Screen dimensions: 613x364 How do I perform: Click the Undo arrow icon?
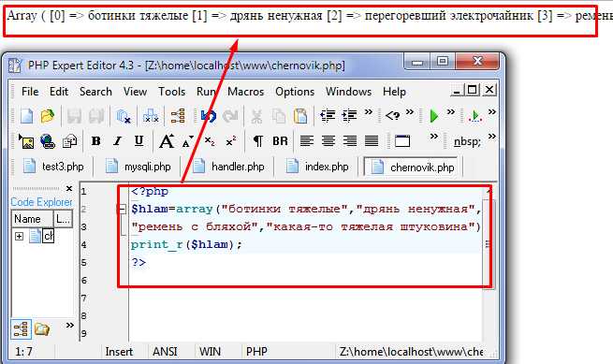(209, 116)
